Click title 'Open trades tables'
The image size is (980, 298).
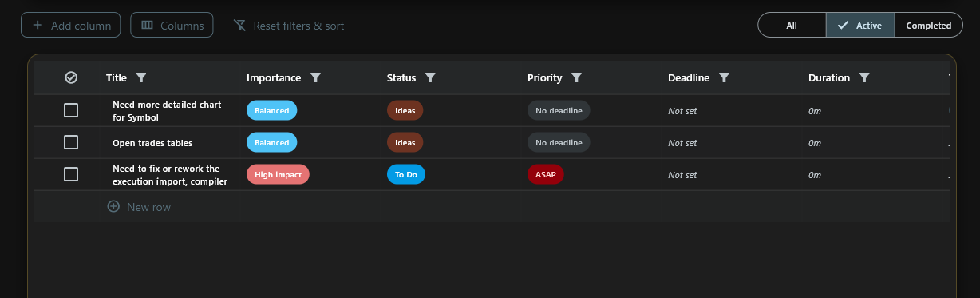click(x=152, y=142)
